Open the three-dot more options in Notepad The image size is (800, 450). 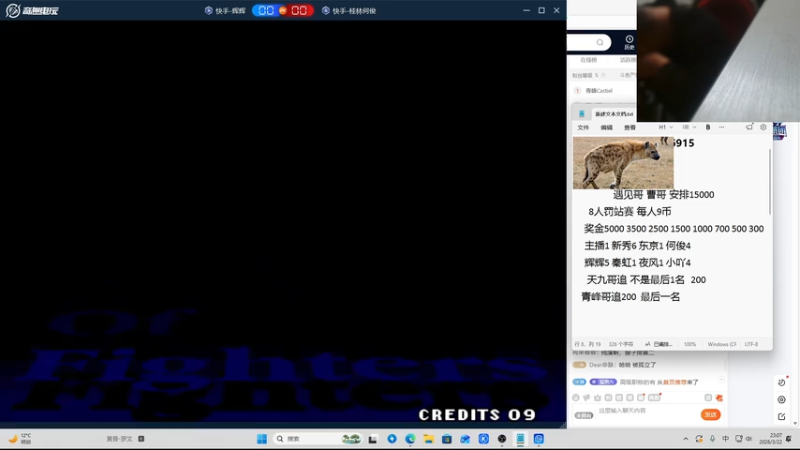pos(721,127)
